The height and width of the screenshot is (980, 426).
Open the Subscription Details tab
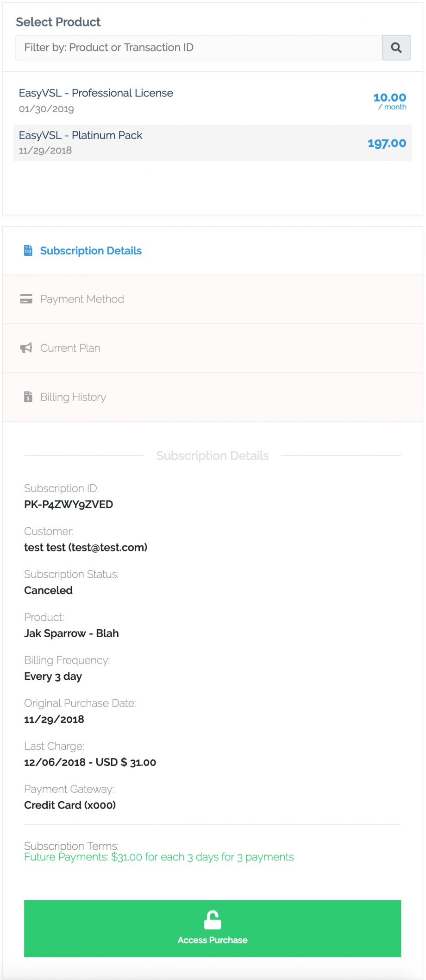click(91, 251)
